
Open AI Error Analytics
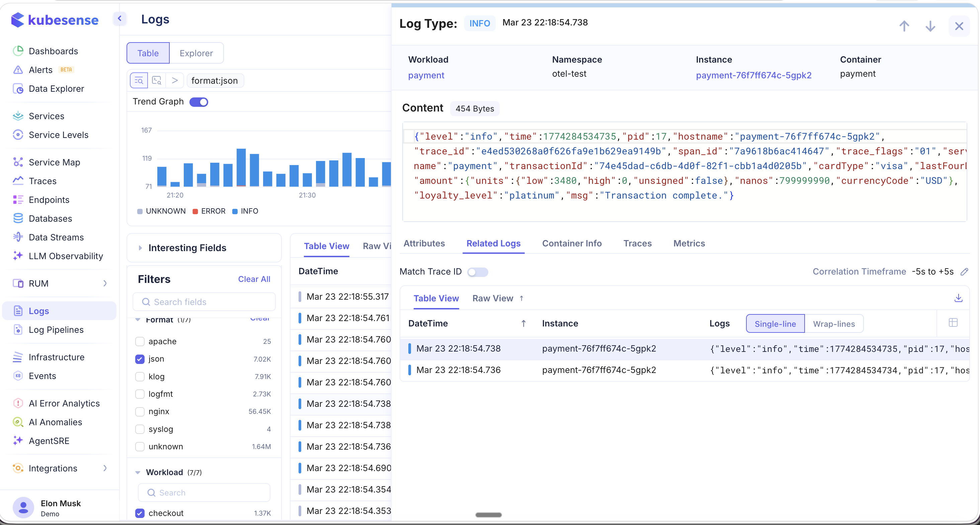point(64,403)
